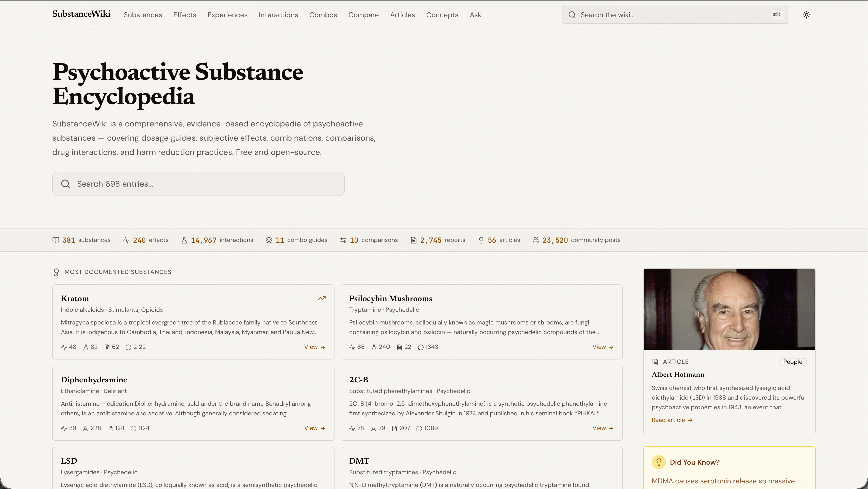Image resolution: width=868 pixels, height=489 pixels.
Task: Open the 2C-B card title
Action: (359, 380)
